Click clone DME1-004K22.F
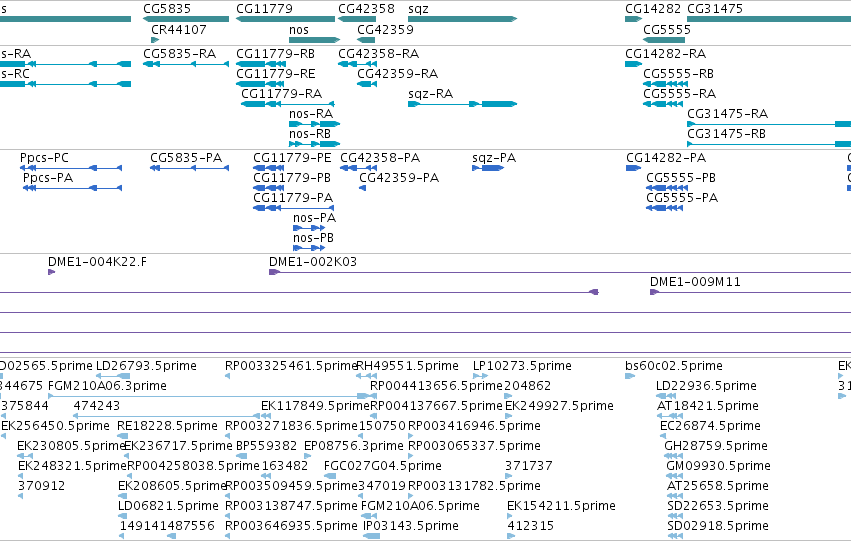851x541 pixels. point(52,272)
